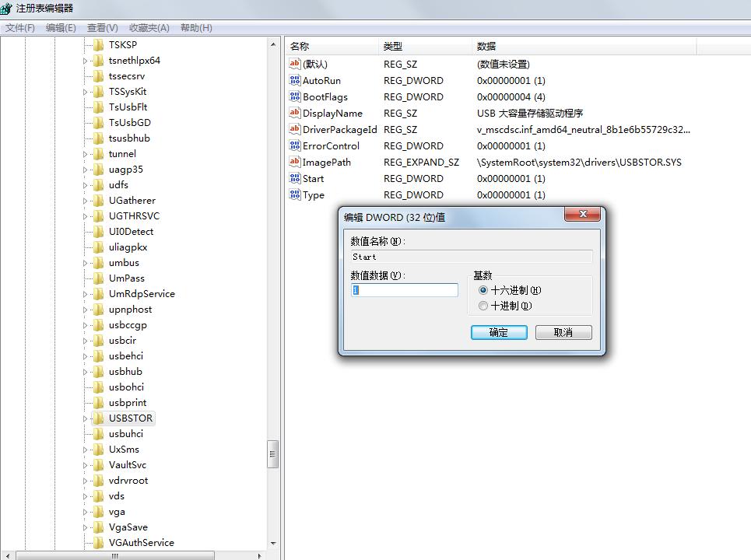
Task: Click the folder icon next to TSSysKit
Action: pyautogui.click(x=99, y=92)
